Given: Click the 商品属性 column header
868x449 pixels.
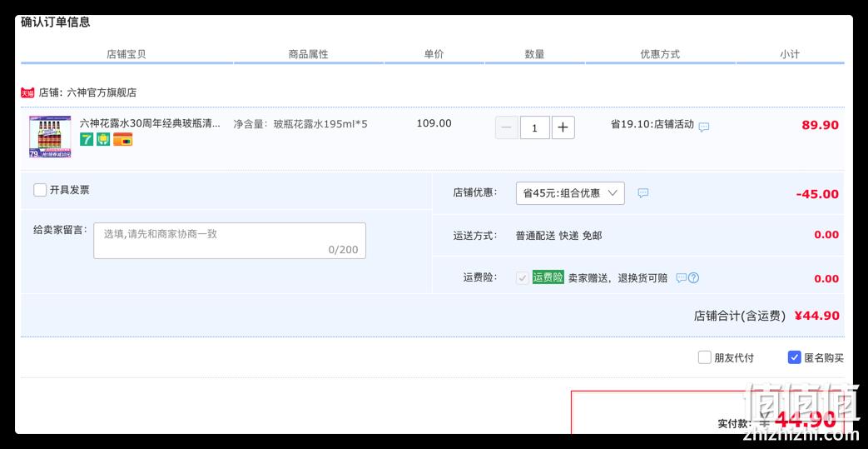Looking at the screenshot, I should click(x=309, y=54).
